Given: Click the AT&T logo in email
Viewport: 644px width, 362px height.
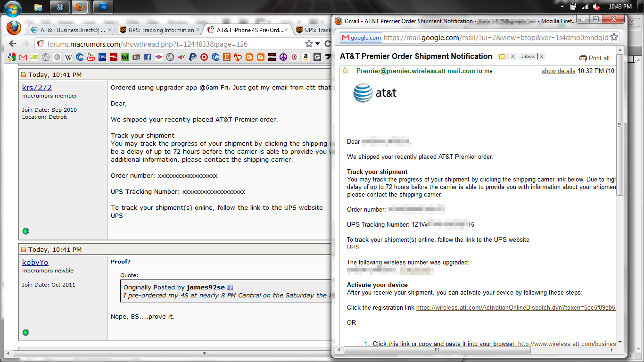Looking at the screenshot, I should point(375,93).
